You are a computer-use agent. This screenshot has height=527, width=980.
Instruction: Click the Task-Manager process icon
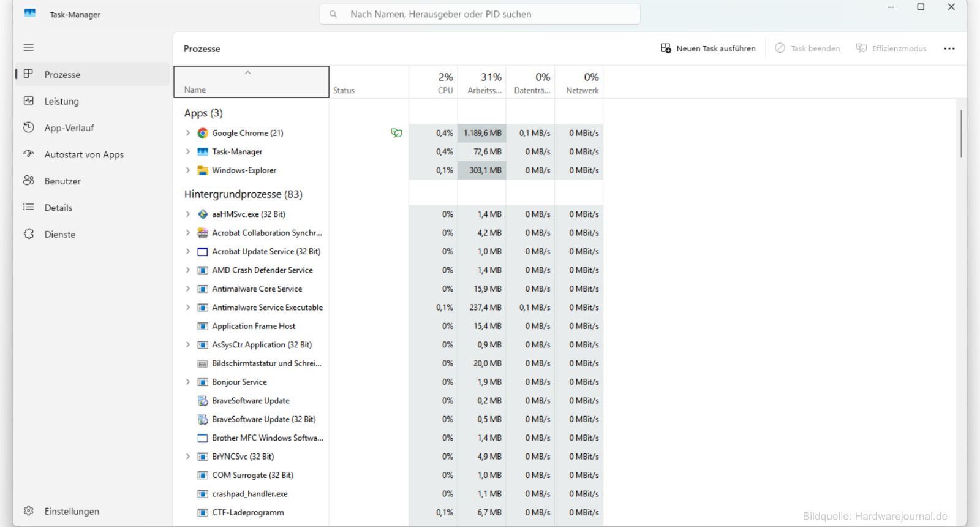203,151
